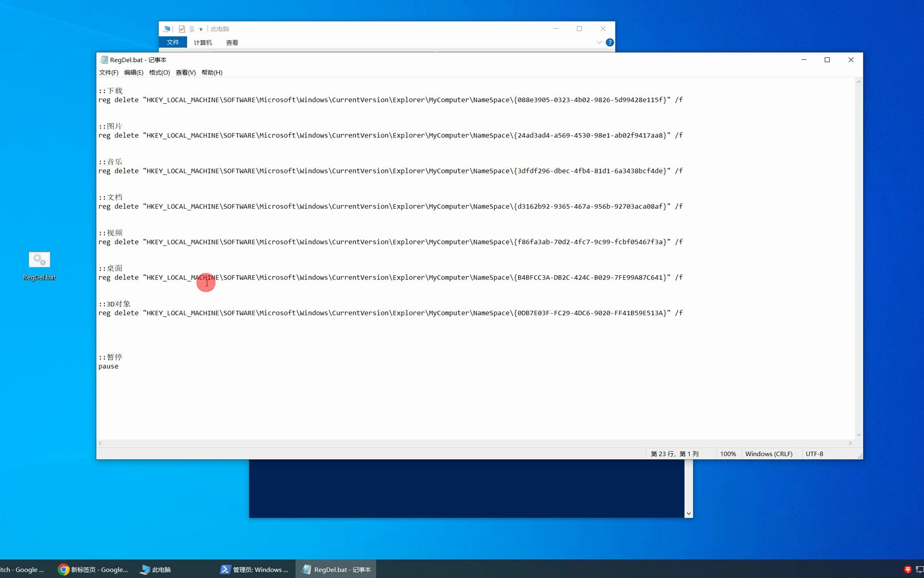
Task: Click the pause command line
Action: click(x=109, y=366)
